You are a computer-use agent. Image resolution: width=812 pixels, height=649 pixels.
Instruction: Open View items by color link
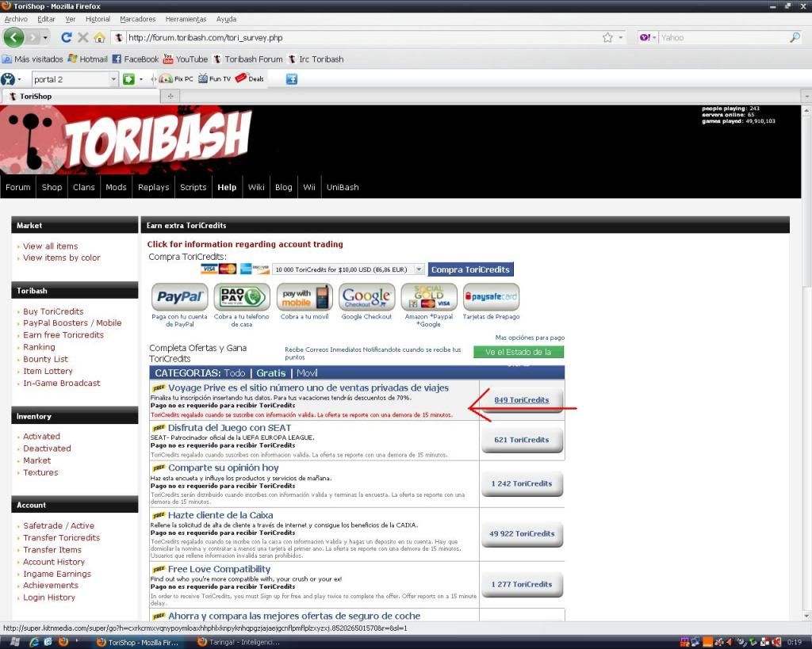pyautogui.click(x=62, y=258)
